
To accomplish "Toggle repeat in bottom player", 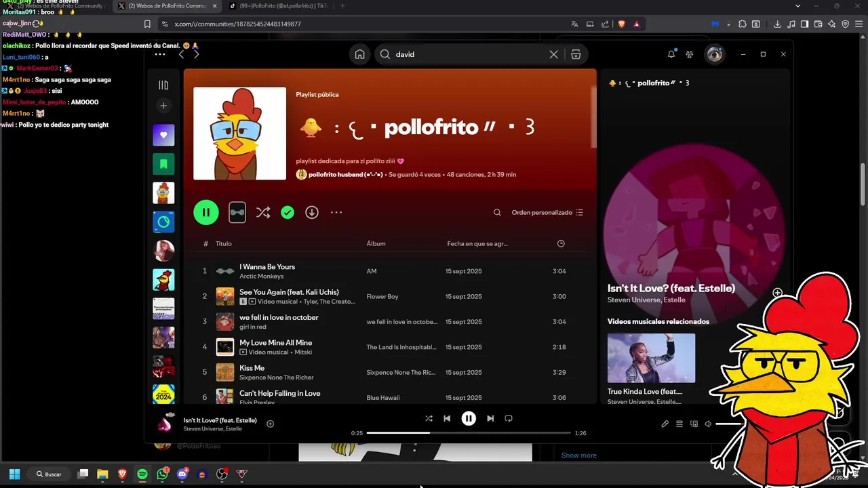I will [x=509, y=418].
